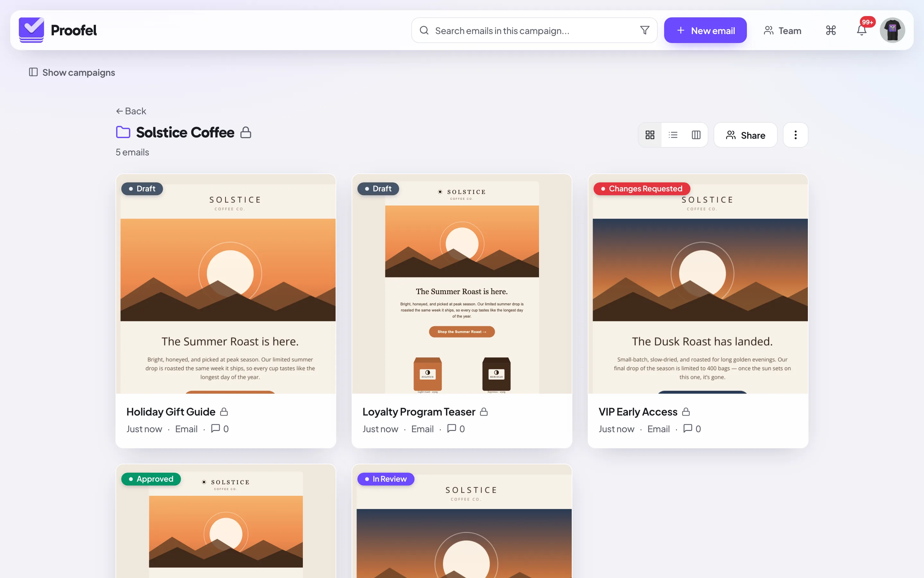This screenshot has width=924, height=578.
Task: Click the Solstice Coffee campaign title
Action: (185, 132)
